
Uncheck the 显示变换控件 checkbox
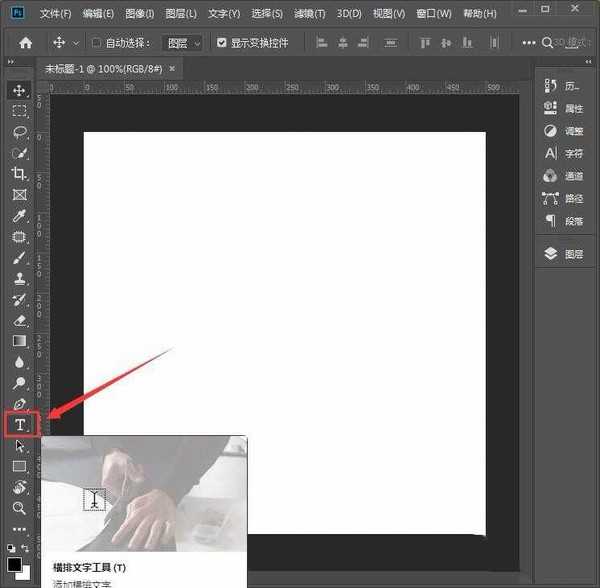tap(222, 43)
